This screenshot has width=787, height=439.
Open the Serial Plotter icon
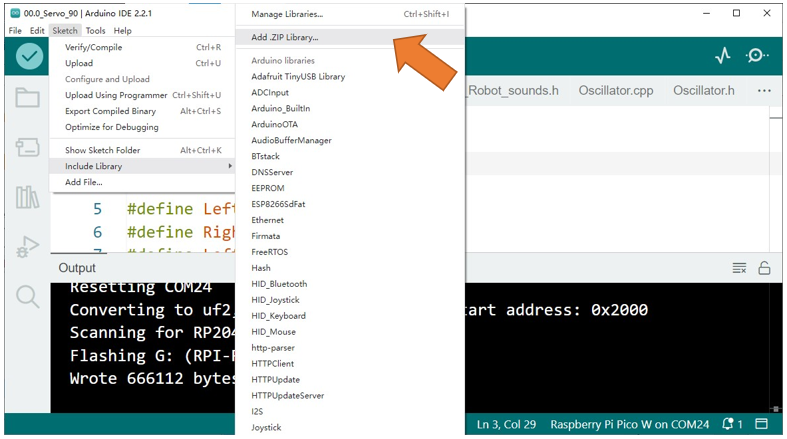[x=723, y=55]
